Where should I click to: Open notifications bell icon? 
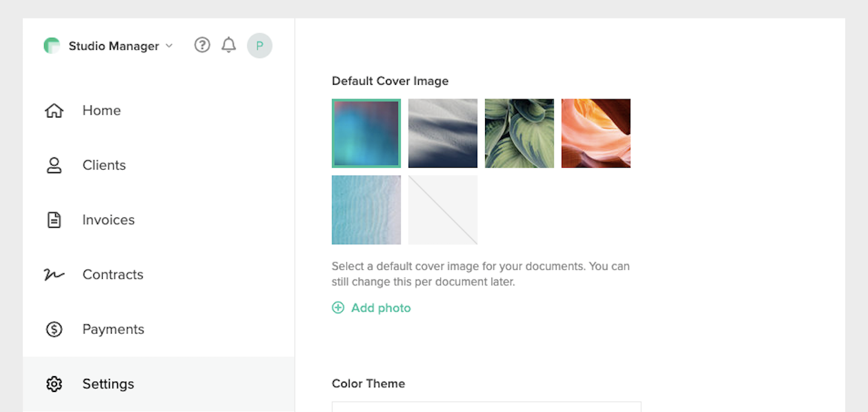point(228,45)
